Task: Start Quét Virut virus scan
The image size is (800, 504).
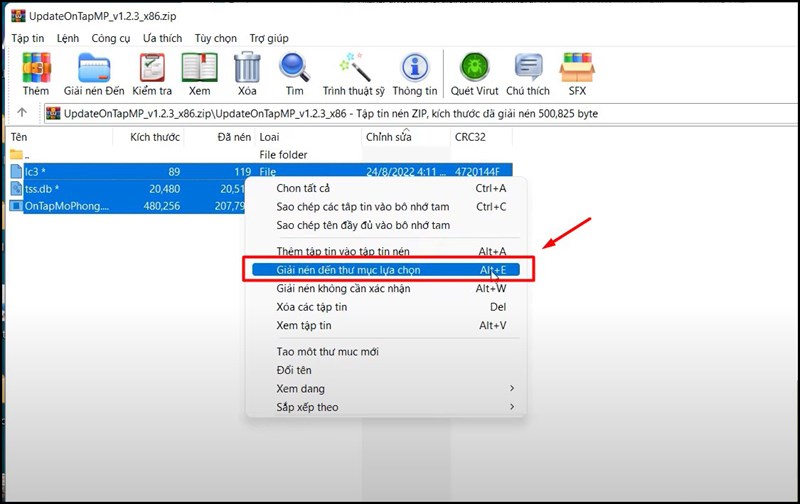Action: click(x=474, y=74)
